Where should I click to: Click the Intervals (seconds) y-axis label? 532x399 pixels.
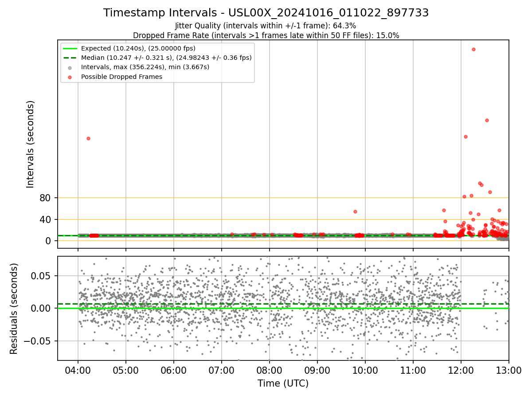(31, 144)
